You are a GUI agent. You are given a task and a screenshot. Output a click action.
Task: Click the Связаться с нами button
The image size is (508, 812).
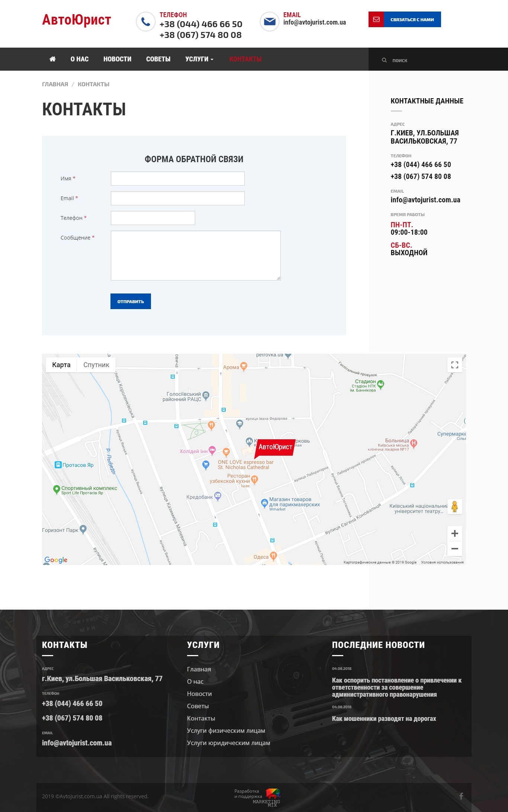click(405, 19)
